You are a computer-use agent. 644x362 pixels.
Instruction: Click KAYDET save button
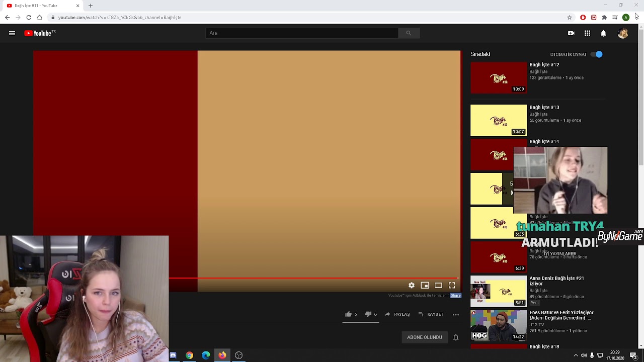431,314
